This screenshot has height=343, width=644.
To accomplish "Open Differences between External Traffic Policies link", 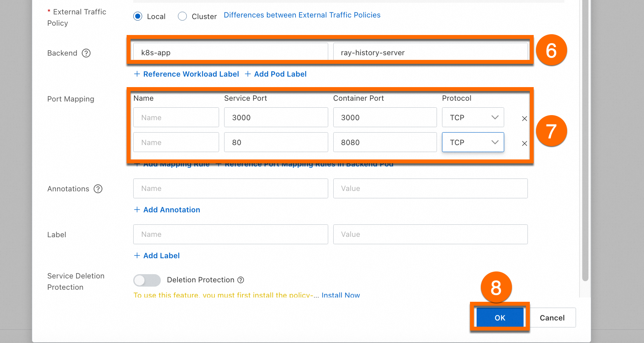I will (302, 15).
